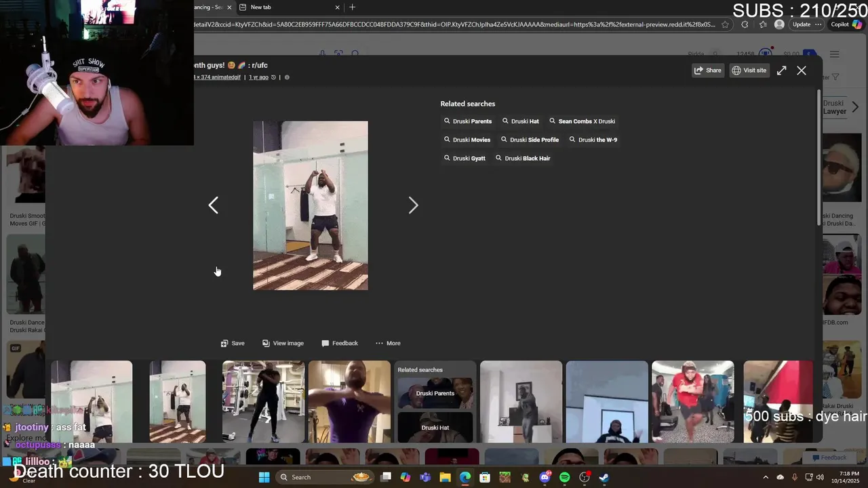The height and width of the screenshot is (488, 868).
Task: Go to previous image with left arrow
Action: click(x=214, y=205)
